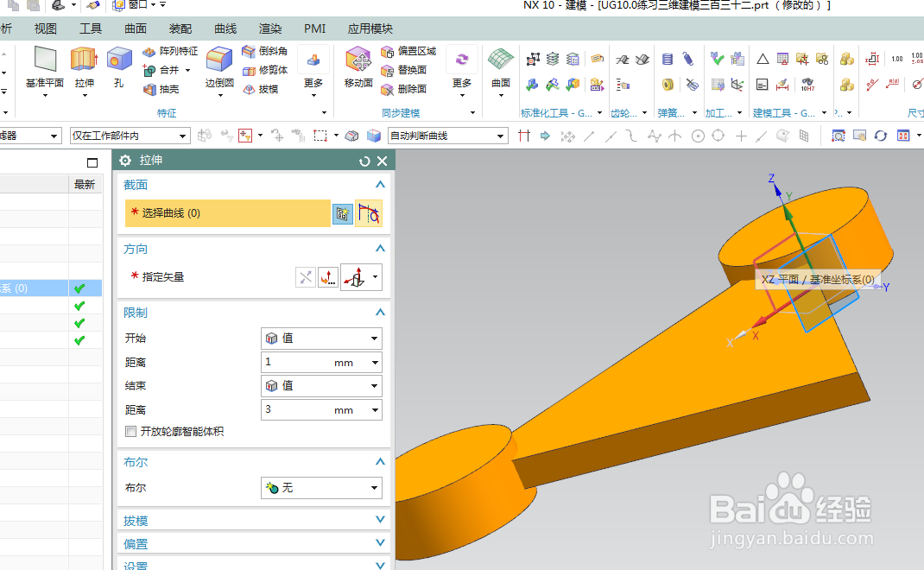Image resolution: width=924 pixels, height=570 pixels.
Task: Open the start distance mm options arrow
Action: (376, 363)
